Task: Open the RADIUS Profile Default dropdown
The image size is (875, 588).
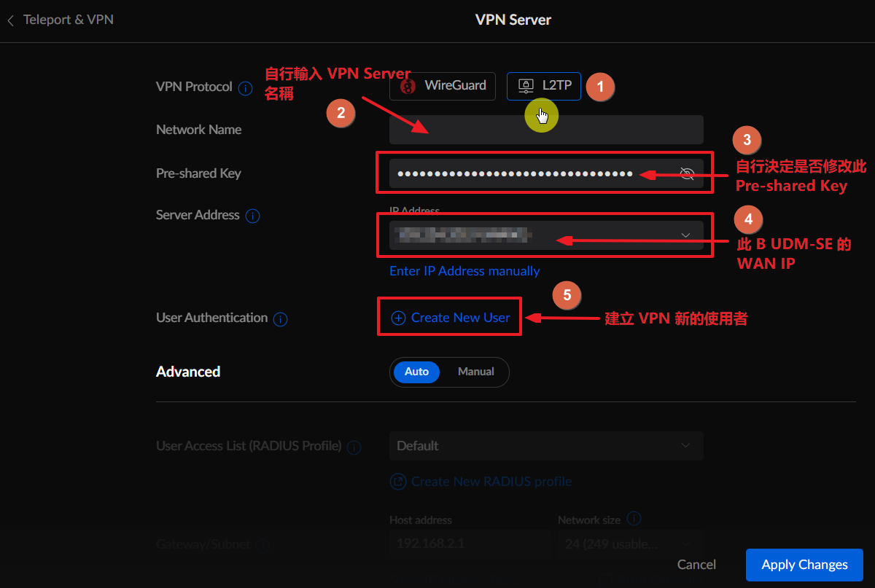Action: pos(546,446)
